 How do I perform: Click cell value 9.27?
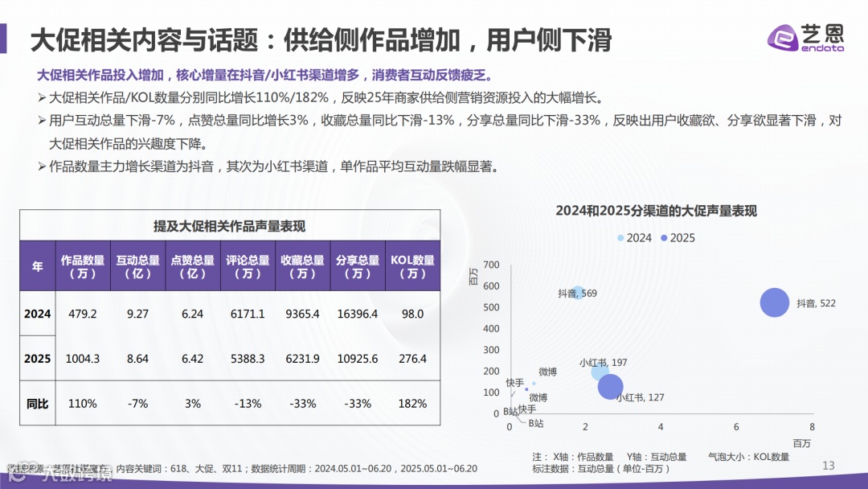click(138, 314)
